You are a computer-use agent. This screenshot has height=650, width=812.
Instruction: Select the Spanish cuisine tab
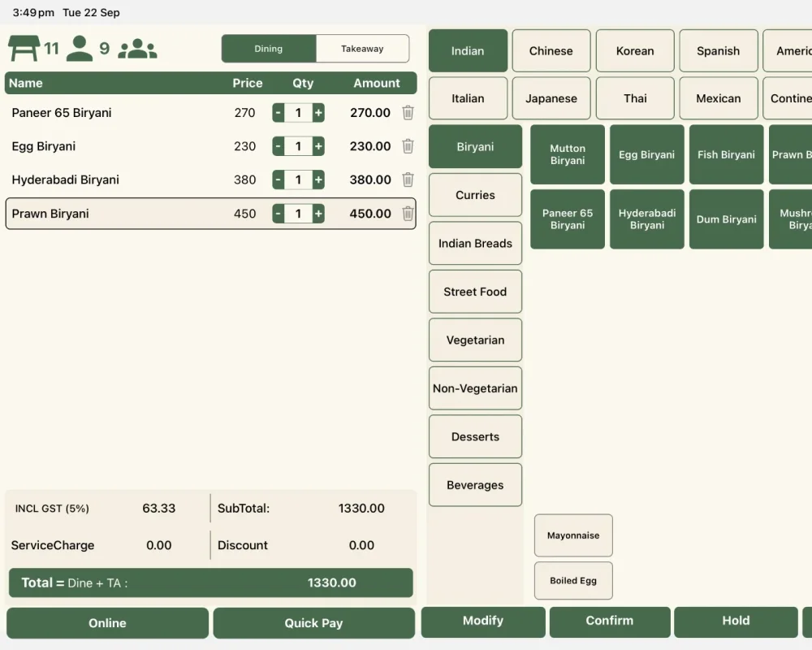pos(719,51)
